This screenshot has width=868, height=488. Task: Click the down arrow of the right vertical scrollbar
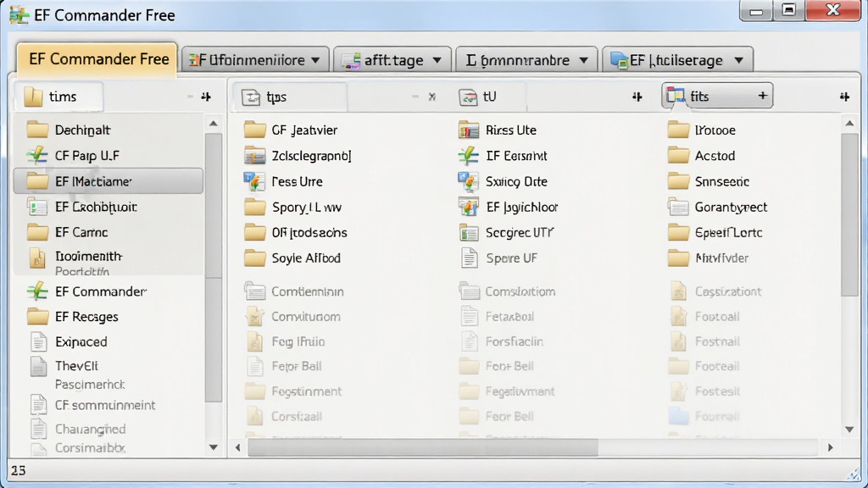tap(849, 430)
